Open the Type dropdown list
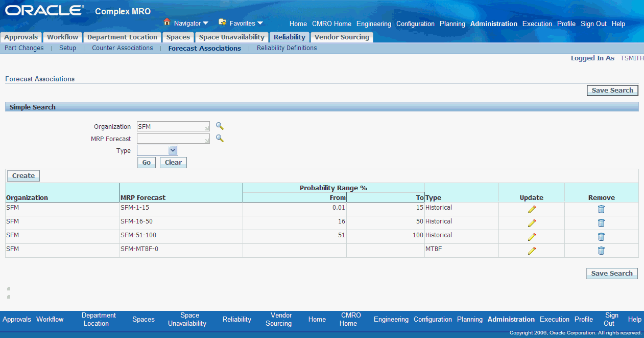644x338 pixels. 157,150
